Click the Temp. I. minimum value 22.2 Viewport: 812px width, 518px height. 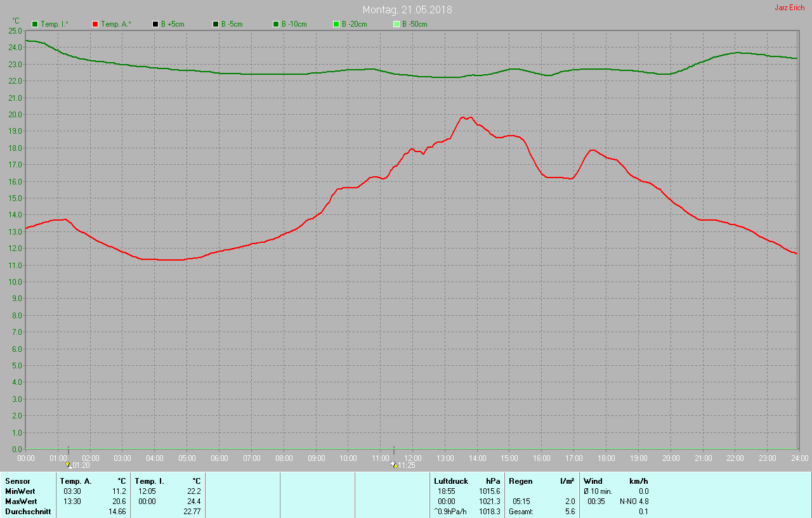pyautogui.click(x=193, y=491)
